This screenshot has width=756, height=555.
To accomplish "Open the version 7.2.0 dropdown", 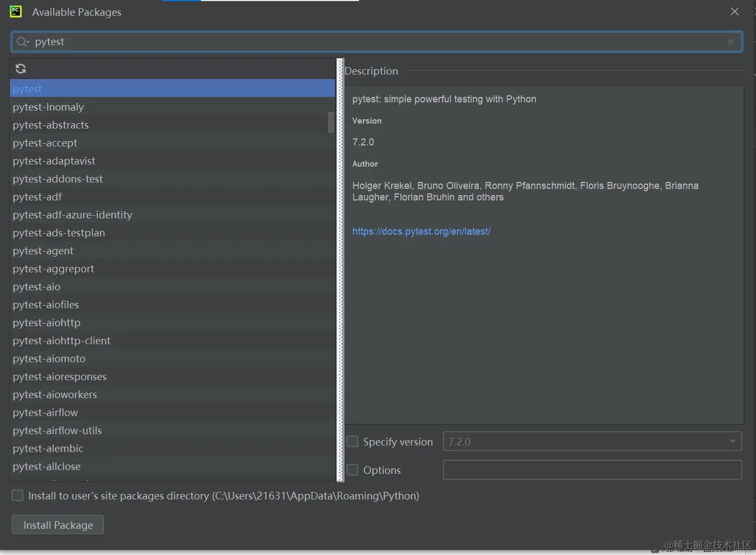I will pyautogui.click(x=593, y=442).
